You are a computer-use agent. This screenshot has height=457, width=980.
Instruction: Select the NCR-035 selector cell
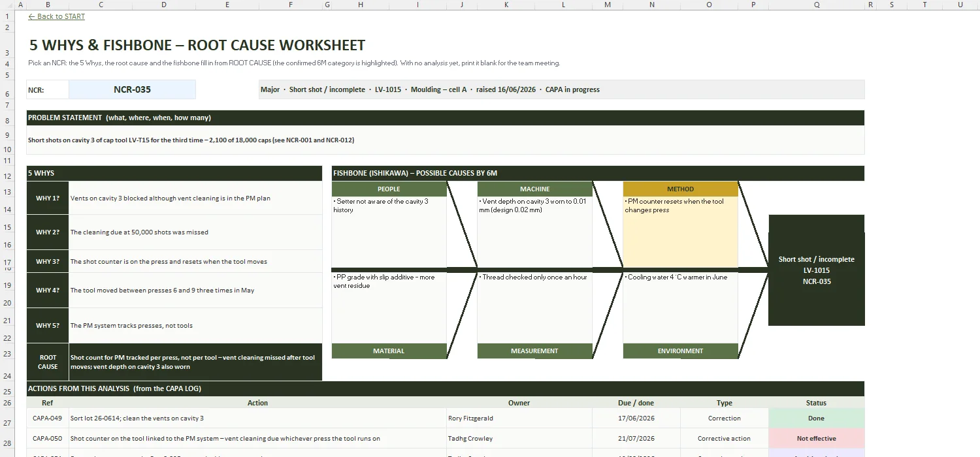[132, 89]
